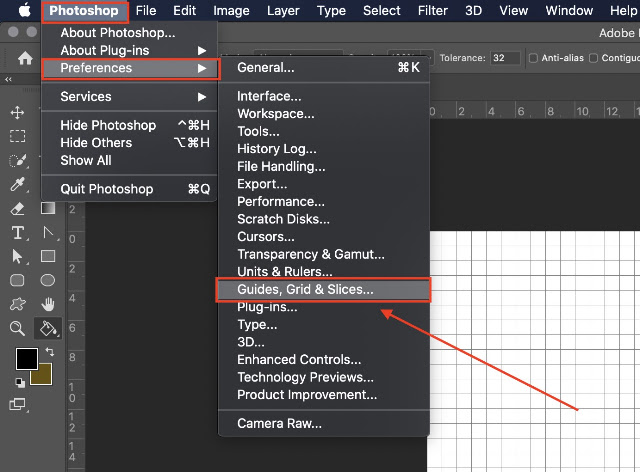
Task: Change screen mode icon in toolbar
Action: (17, 404)
